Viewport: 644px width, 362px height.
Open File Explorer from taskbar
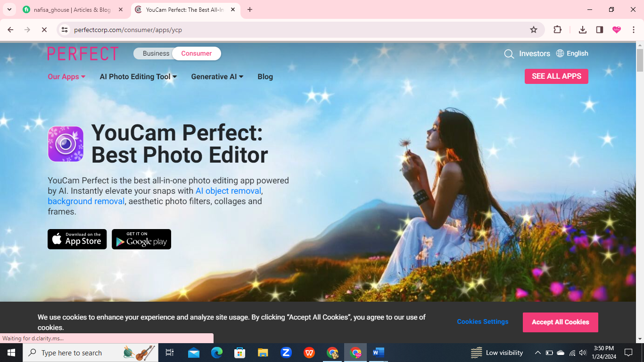click(263, 353)
